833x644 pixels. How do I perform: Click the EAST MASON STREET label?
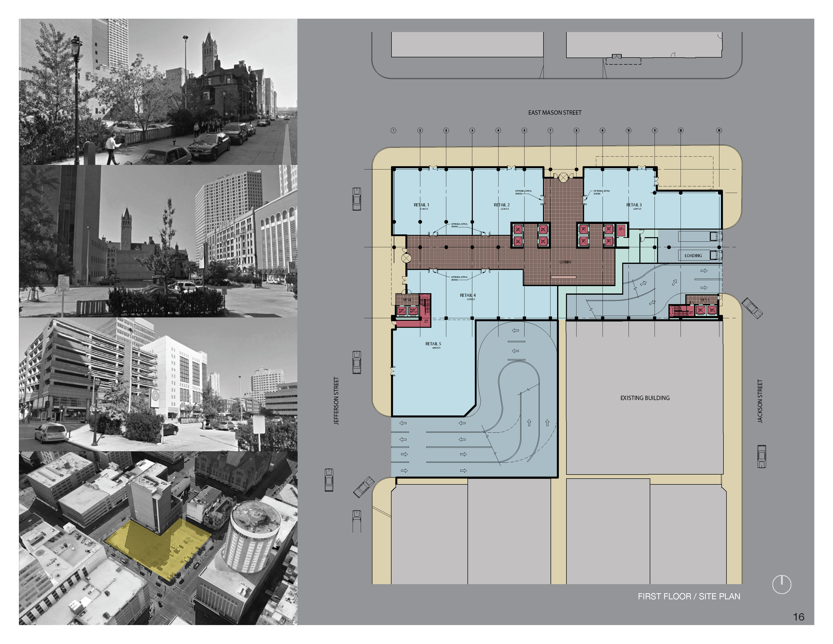pos(555,113)
